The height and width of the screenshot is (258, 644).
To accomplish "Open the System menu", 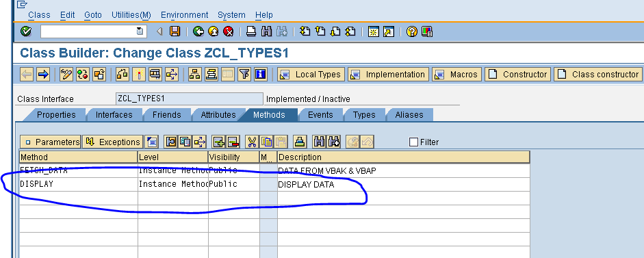I will click(x=231, y=15).
